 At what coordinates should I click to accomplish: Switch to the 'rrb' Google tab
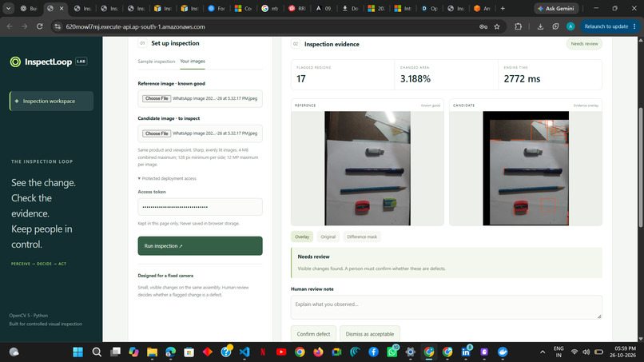click(270, 8)
